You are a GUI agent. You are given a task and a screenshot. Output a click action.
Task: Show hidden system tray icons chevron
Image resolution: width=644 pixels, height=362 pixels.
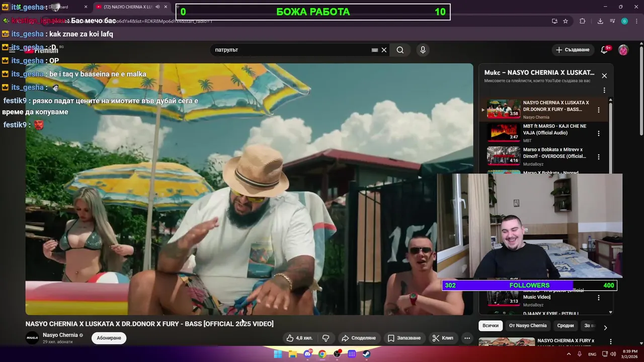click(x=569, y=354)
